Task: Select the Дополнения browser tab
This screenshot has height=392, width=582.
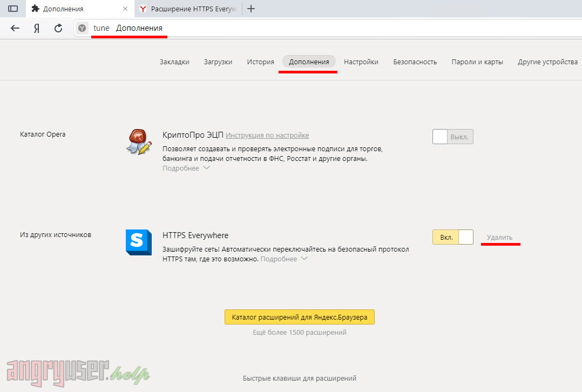Action: 80,9
